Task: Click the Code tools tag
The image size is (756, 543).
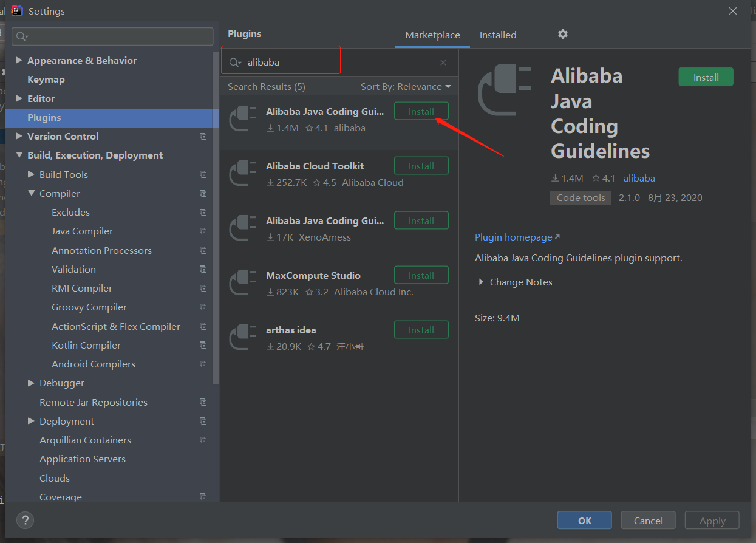Action: click(x=581, y=197)
